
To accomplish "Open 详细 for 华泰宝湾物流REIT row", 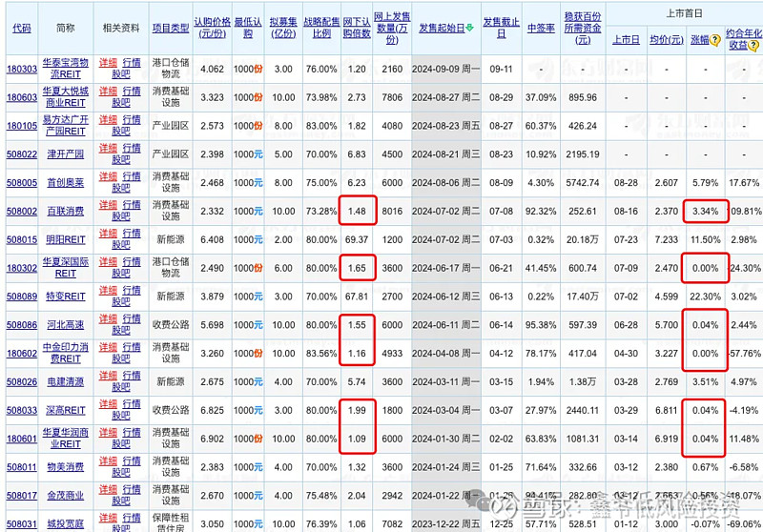I will click(x=108, y=63).
